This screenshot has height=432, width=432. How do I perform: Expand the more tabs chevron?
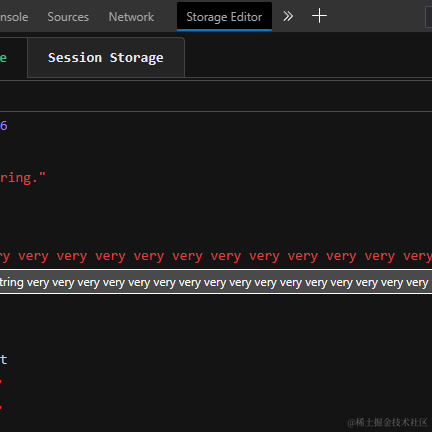click(x=288, y=16)
